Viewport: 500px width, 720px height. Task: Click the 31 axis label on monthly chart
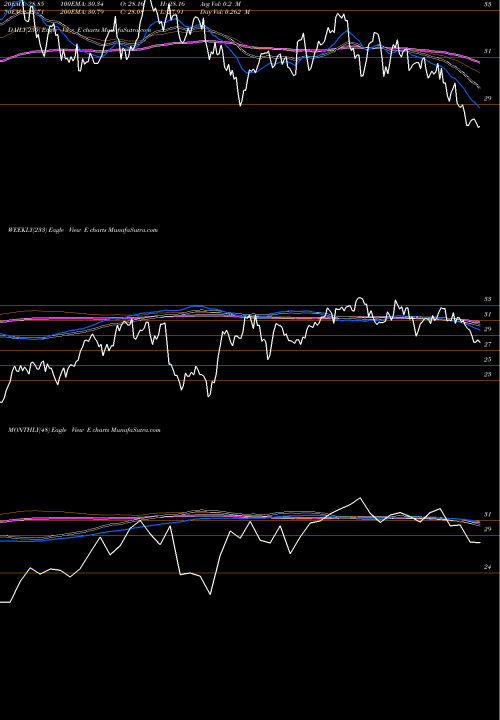coord(487,514)
